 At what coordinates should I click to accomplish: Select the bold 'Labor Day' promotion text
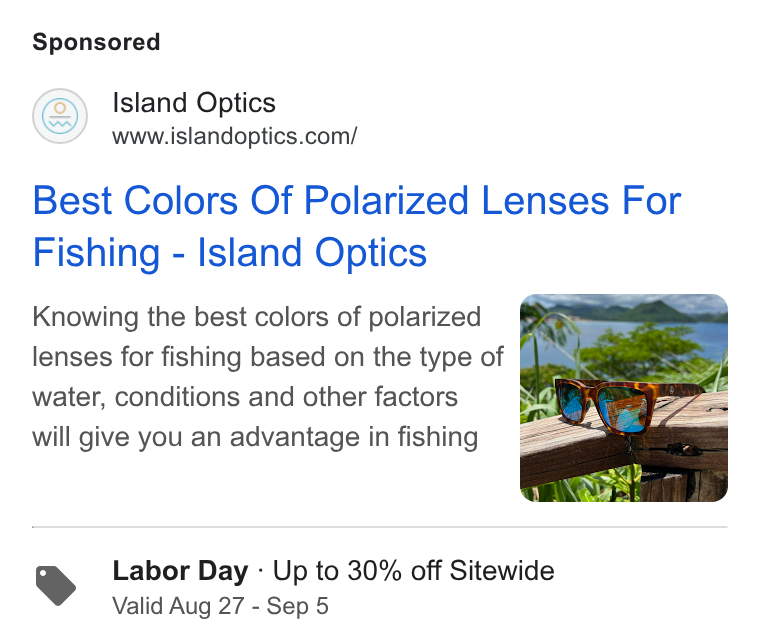(180, 570)
